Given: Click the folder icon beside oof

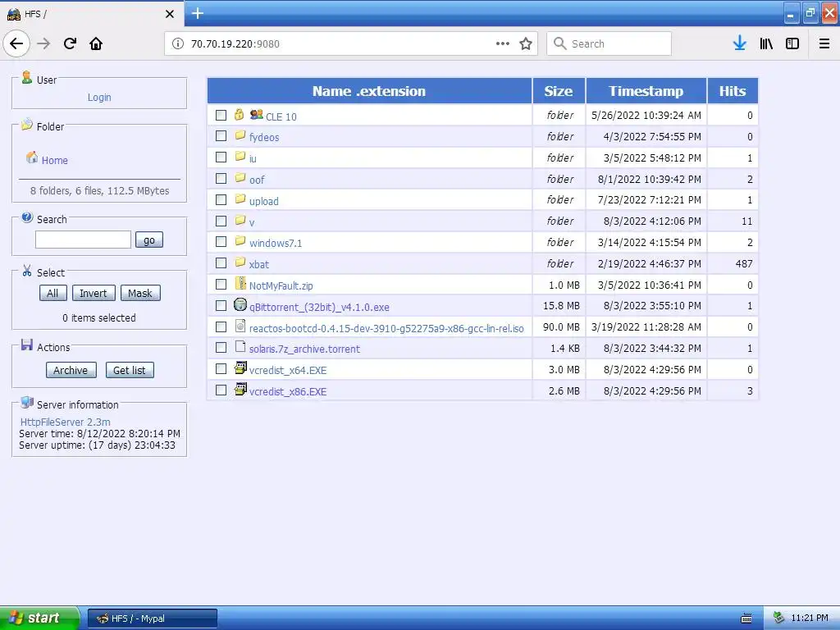Looking at the screenshot, I should (x=240, y=177).
